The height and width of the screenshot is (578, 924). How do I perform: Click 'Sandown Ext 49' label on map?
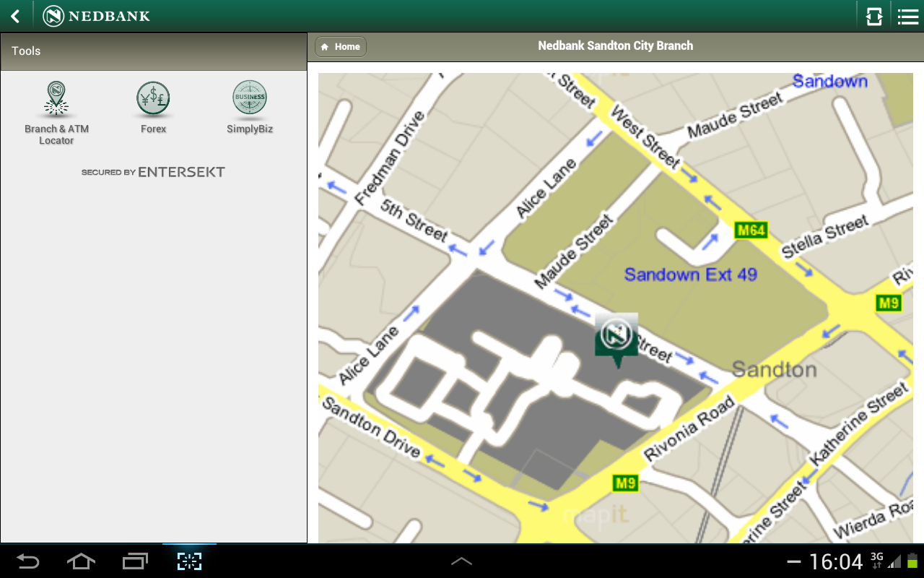tap(691, 275)
